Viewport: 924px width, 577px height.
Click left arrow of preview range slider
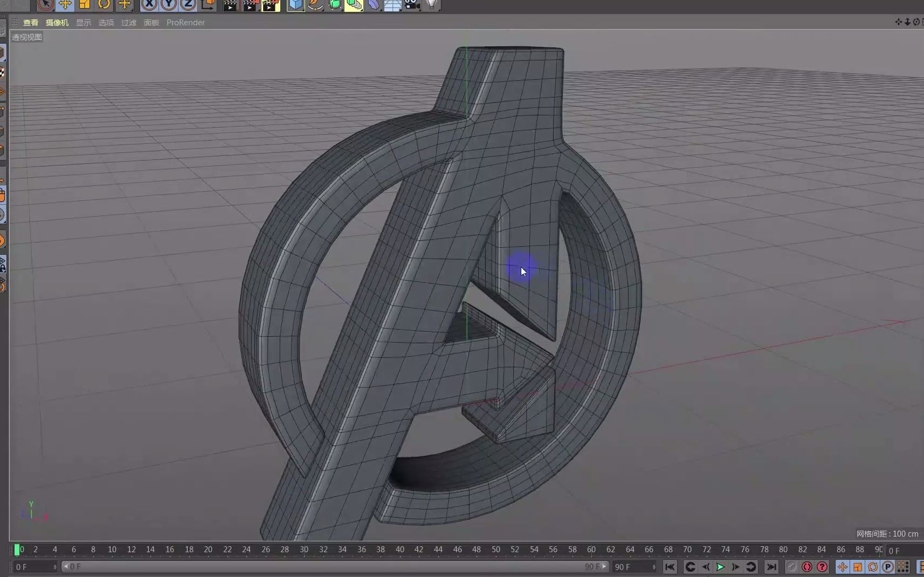coord(66,567)
